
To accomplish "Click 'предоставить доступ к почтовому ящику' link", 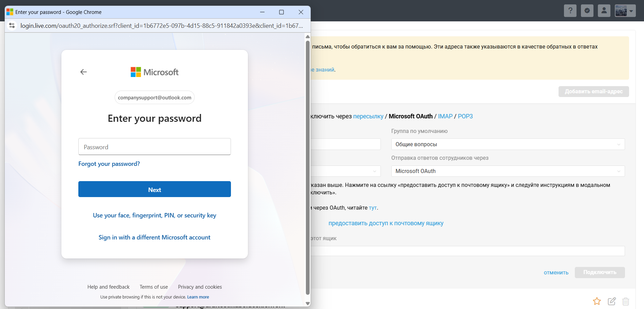I will [x=386, y=223].
